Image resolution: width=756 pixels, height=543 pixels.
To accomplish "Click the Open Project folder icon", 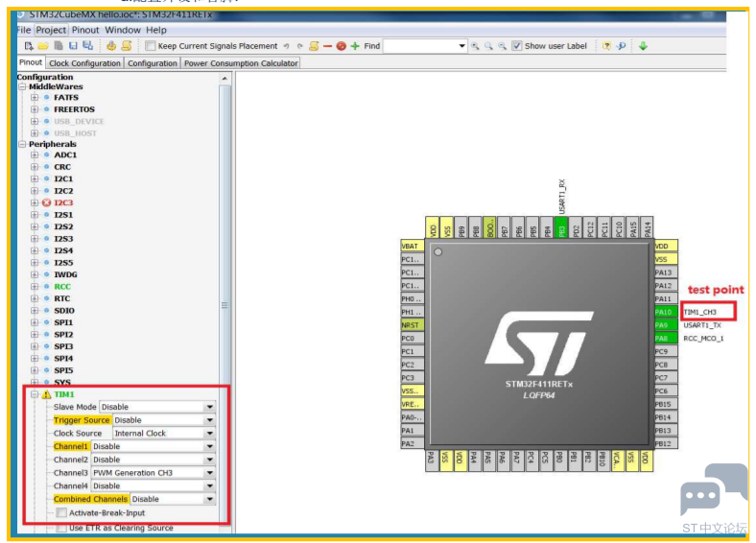I will tap(43, 46).
